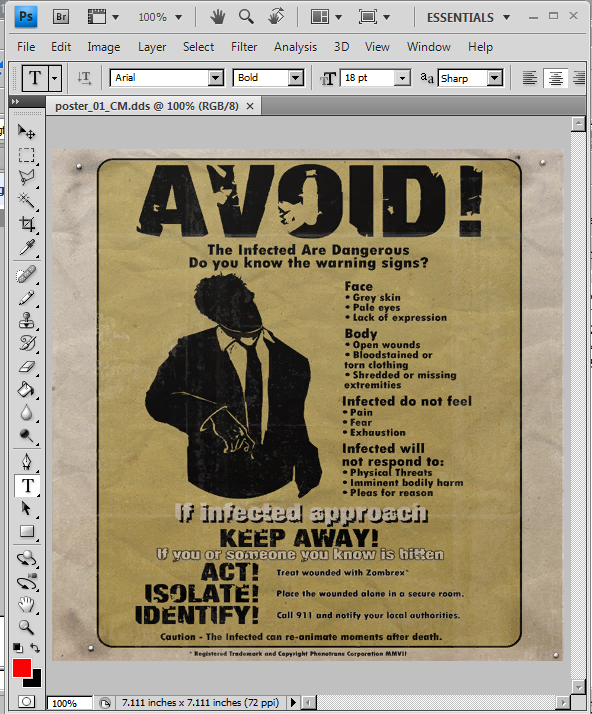
Task: Close the poster_01_CM.dds document tab
Action: 250,106
